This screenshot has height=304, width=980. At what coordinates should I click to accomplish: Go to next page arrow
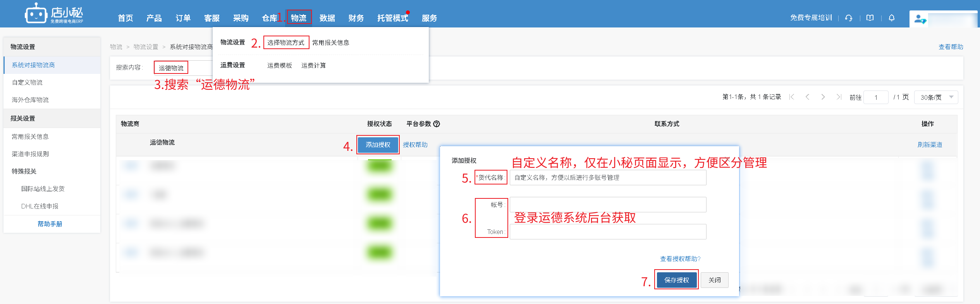pyautogui.click(x=823, y=97)
